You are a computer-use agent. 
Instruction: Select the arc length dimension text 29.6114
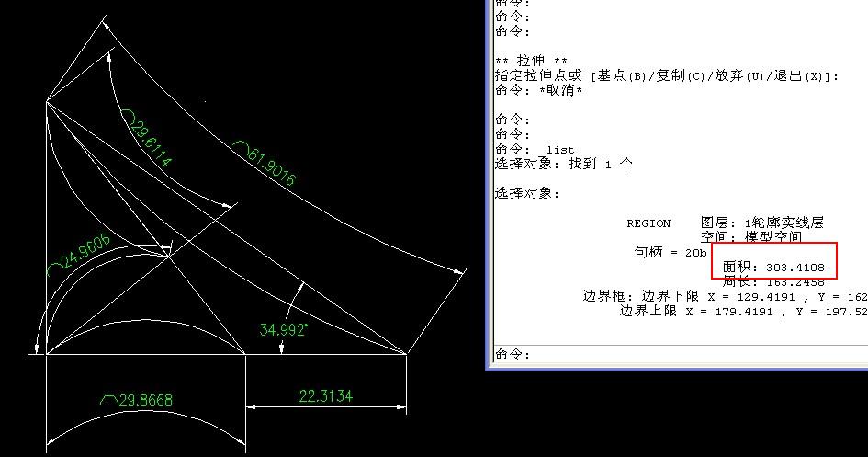click(x=147, y=139)
